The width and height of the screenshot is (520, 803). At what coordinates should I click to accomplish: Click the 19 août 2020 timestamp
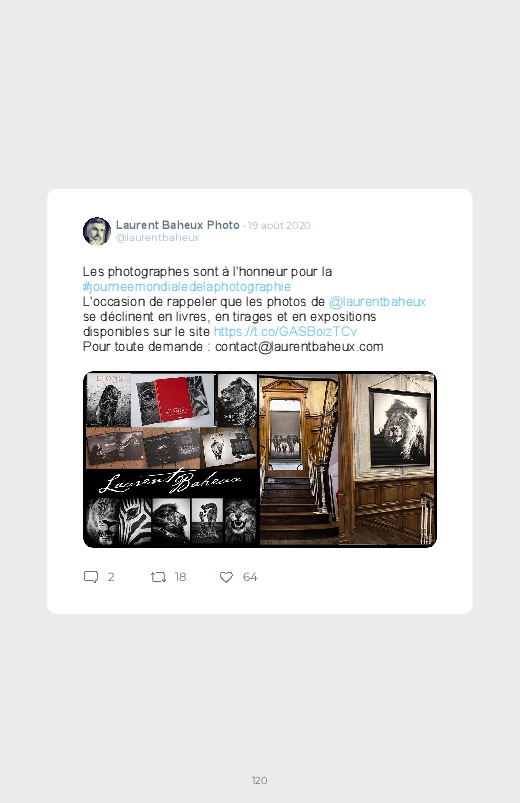(x=279, y=225)
